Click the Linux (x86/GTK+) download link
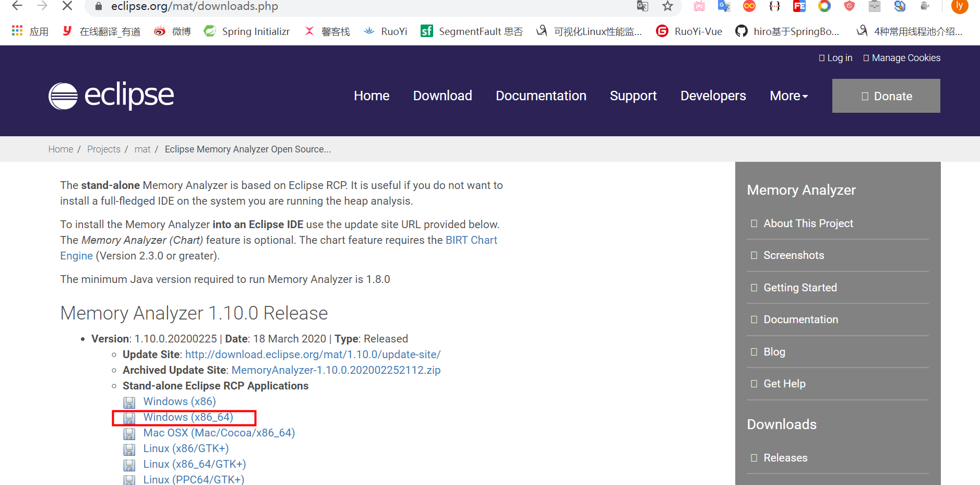The image size is (980, 485). [186, 448]
